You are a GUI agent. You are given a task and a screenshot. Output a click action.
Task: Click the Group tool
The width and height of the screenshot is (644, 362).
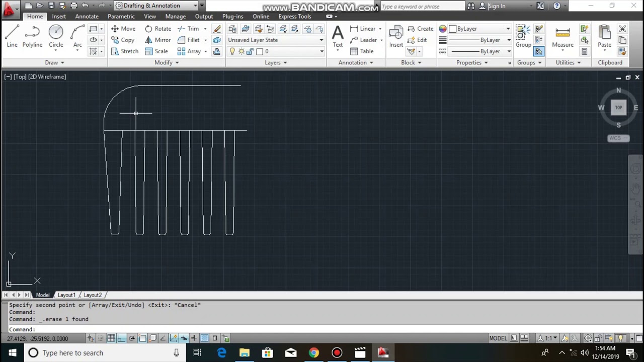pyautogui.click(x=523, y=36)
